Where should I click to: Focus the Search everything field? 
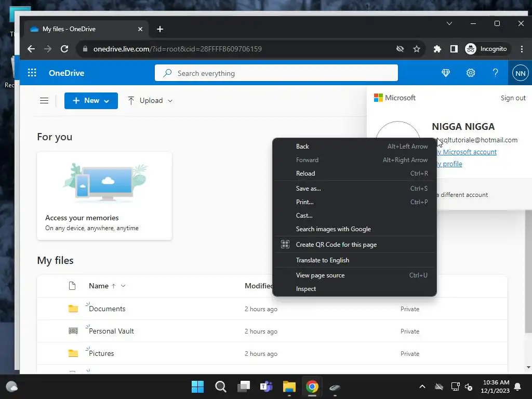coord(276,73)
